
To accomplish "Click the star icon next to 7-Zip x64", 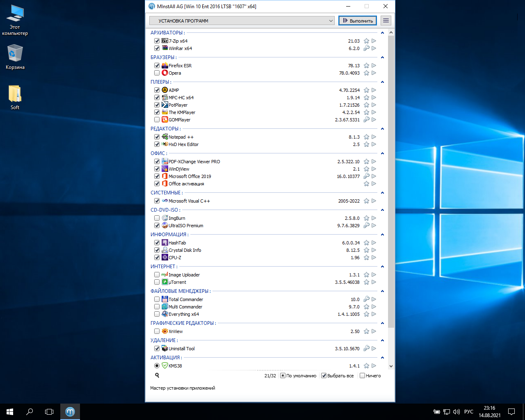I will (366, 41).
